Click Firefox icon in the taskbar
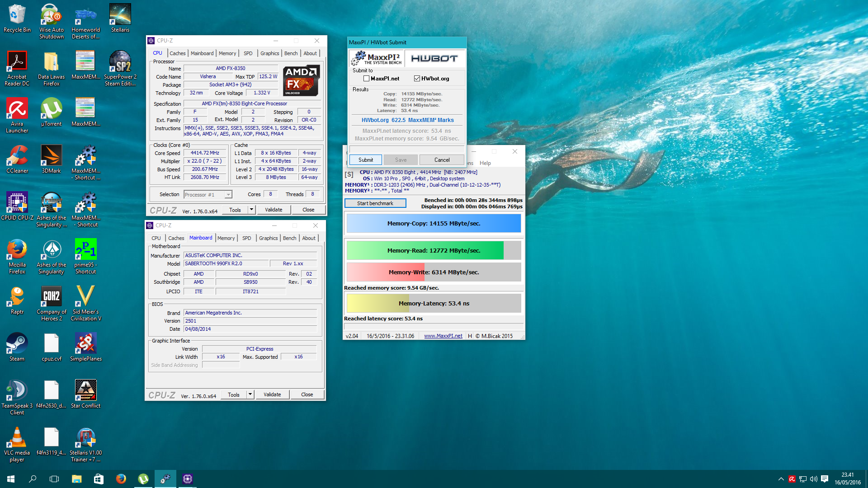868x488 pixels. tap(121, 479)
